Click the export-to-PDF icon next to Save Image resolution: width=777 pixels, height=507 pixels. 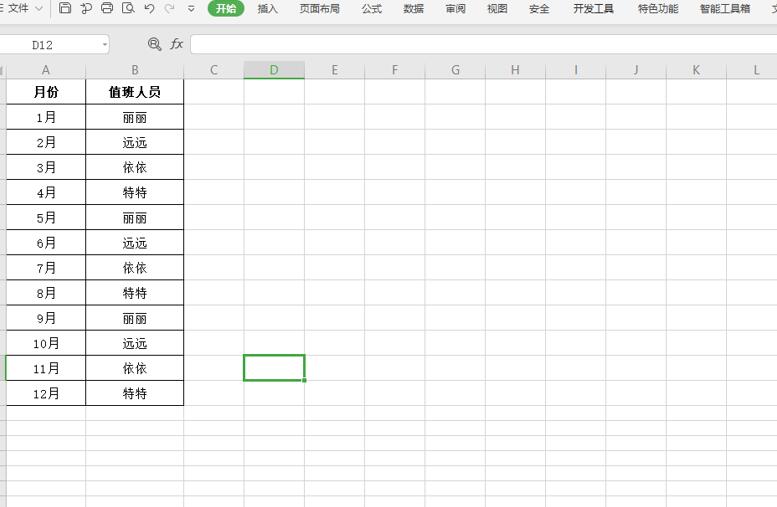coord(86,8)
